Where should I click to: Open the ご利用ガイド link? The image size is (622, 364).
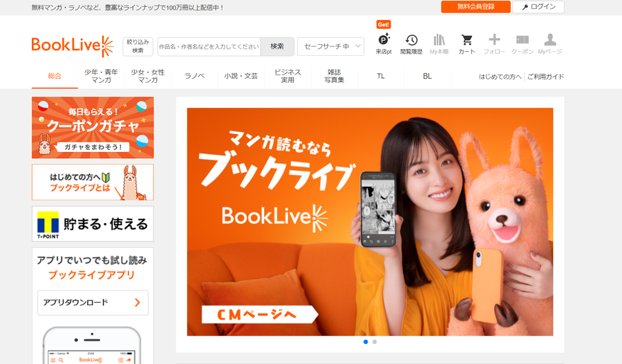[545, 77]
